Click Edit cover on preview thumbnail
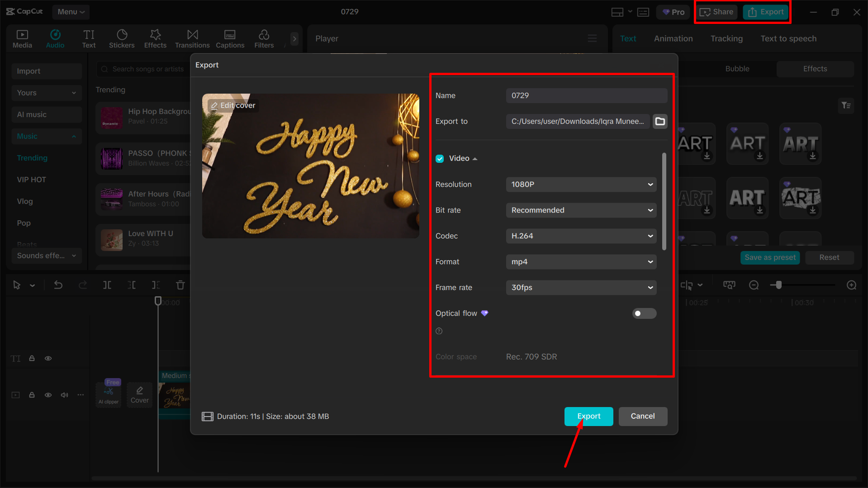 coord(233,105)
